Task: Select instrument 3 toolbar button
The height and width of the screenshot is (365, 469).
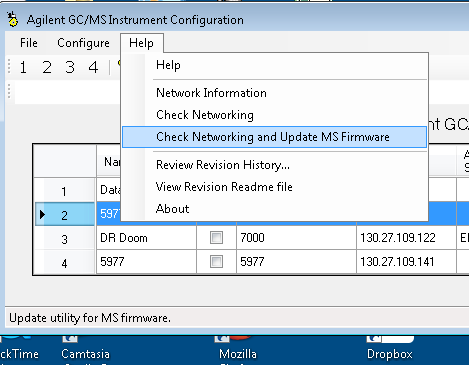Action: pyautogui.click(x=70, y=67)
